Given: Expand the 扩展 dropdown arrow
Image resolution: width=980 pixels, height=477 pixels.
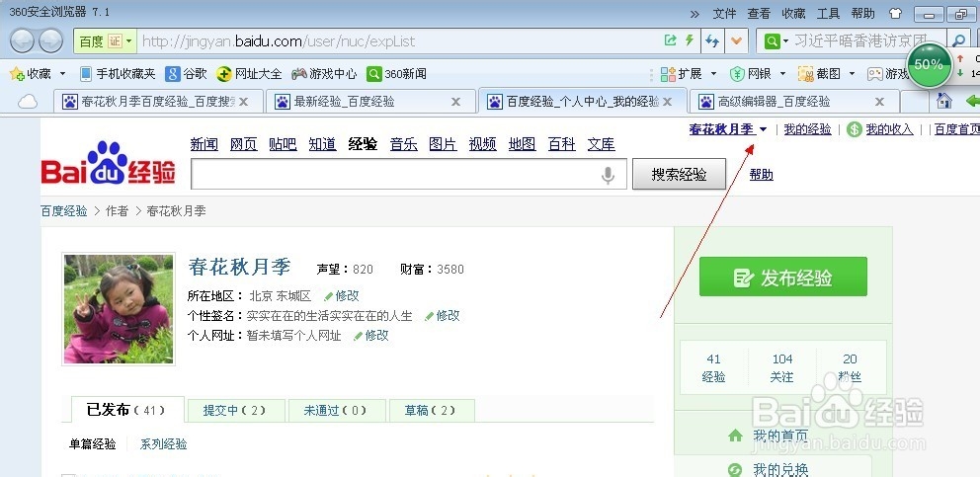Looking at the screenshot, I should click(713, 74).
